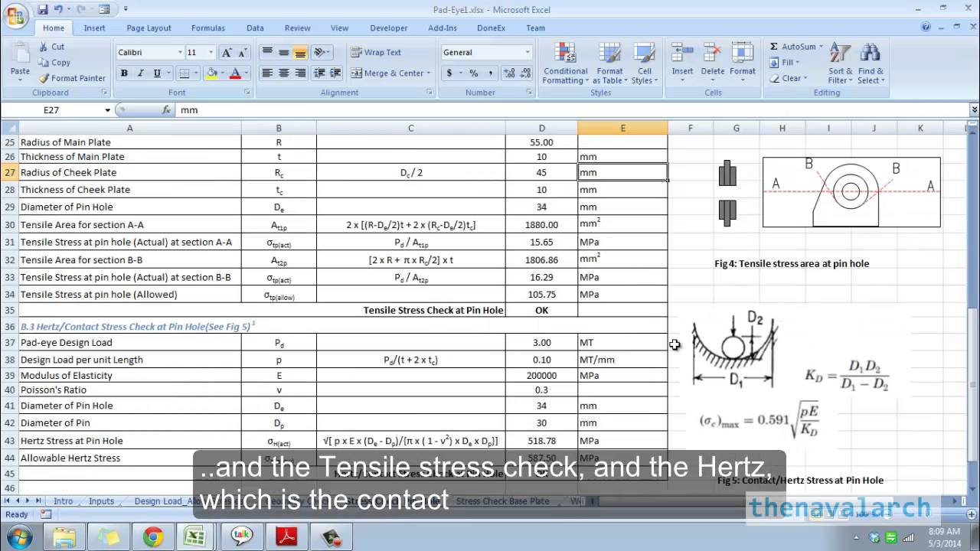Toggle Italic formatting
The height and width of the screenshot is (551, 980).
click(141, 73)
